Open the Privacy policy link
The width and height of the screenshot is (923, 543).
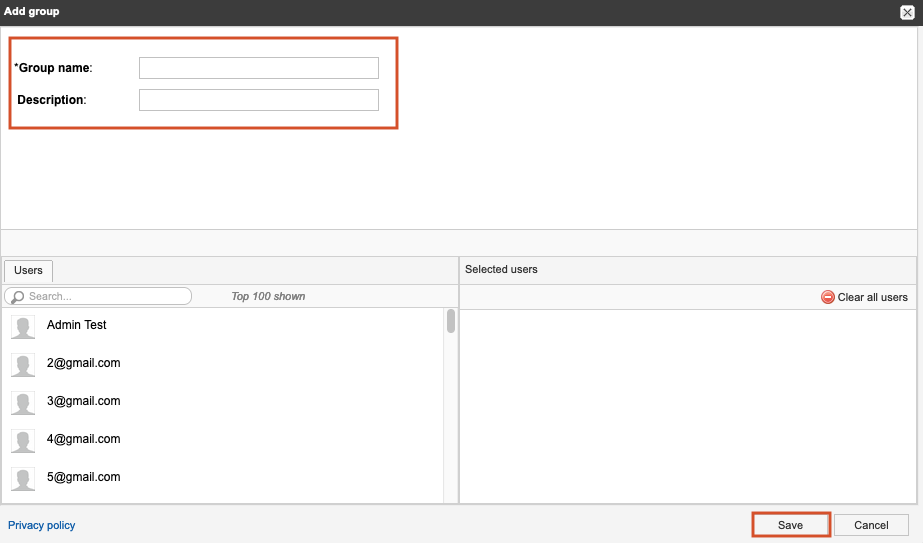point(42,525)
